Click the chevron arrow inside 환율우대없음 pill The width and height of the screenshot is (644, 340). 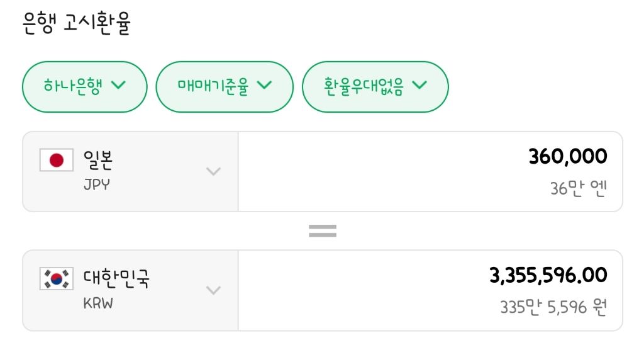click(419, 86)
